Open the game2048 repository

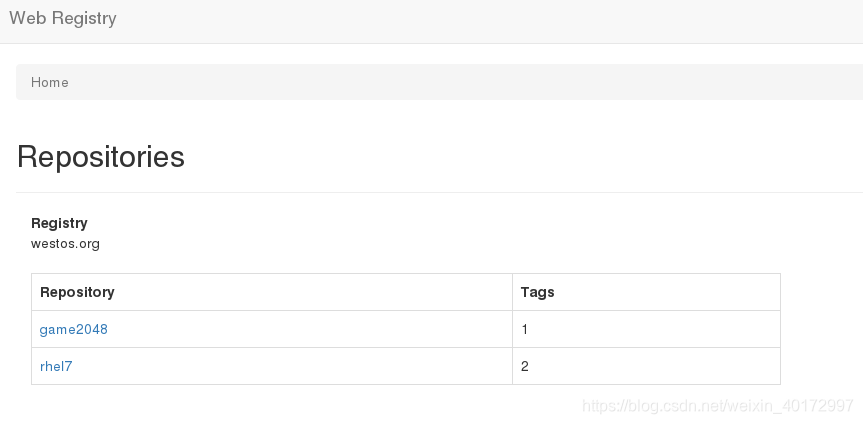[74, 329]
